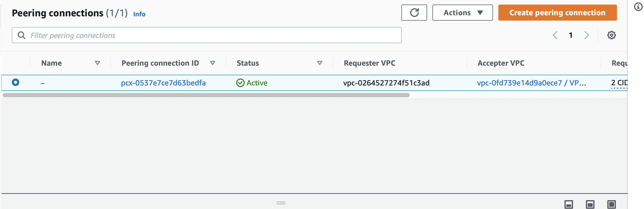Set split panel to smallest size icon
Image resolution: width=644 pixels, height=209 pixels.
tap(568, 204)
